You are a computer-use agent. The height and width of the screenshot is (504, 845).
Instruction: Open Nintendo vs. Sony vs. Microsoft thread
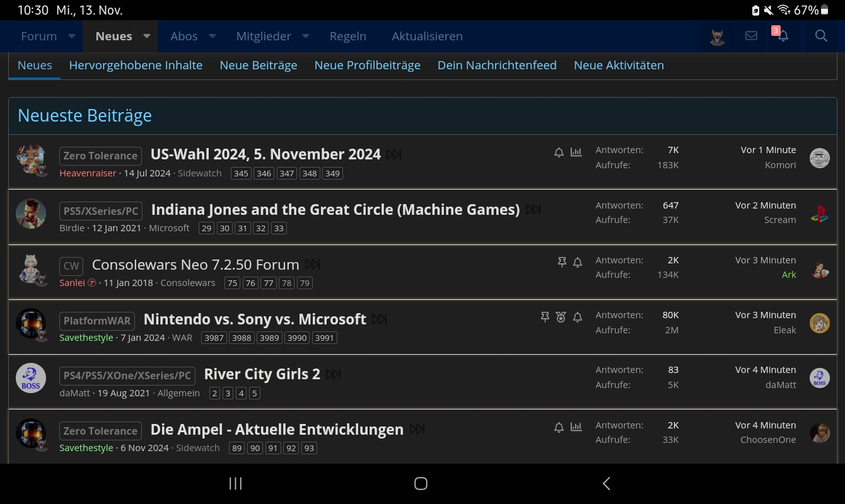(255, 319)
